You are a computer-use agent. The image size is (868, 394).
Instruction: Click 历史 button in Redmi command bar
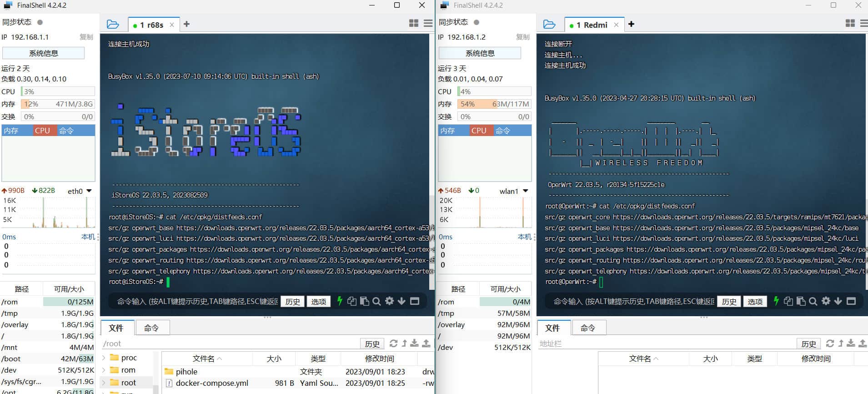point(729,301)
